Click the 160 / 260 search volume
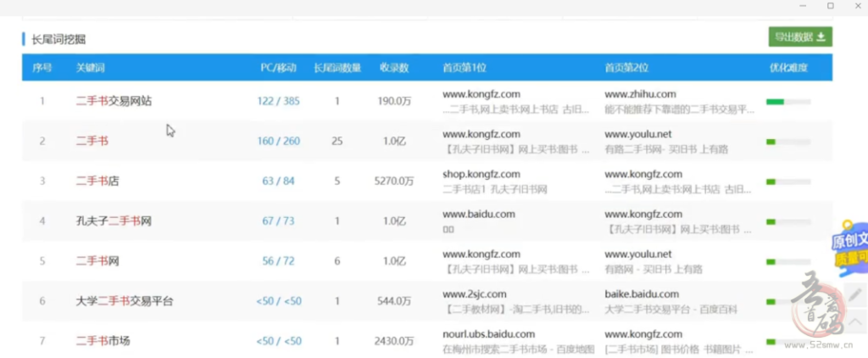868x358 pixels. tap(278, 142)
